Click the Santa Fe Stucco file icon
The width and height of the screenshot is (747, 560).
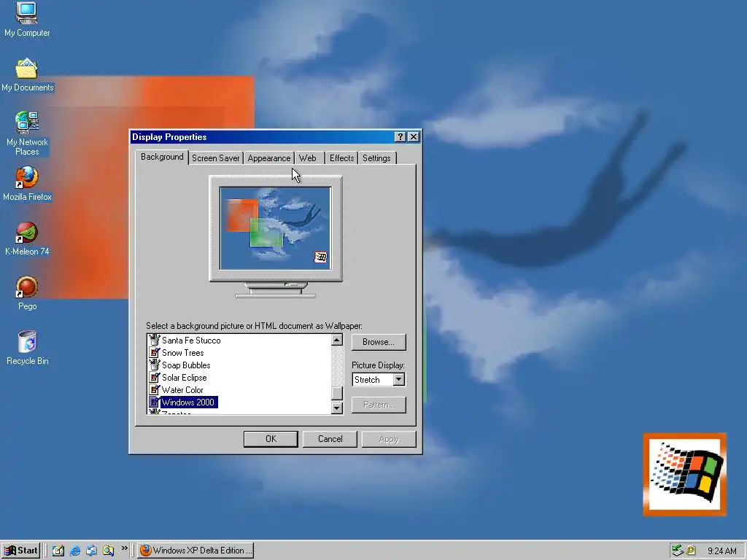pyautogui.click(x=154, y=340)
